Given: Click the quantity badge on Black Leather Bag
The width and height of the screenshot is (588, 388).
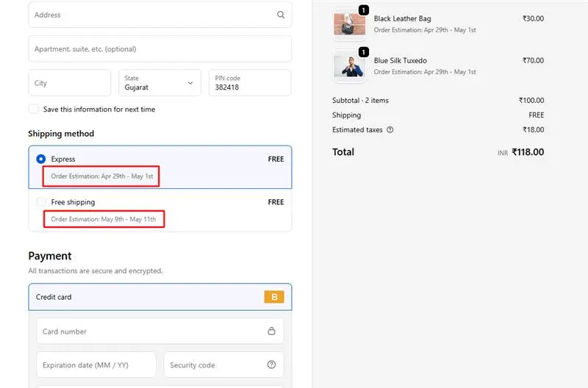Looking at the screenshot, I should [363, 10].
